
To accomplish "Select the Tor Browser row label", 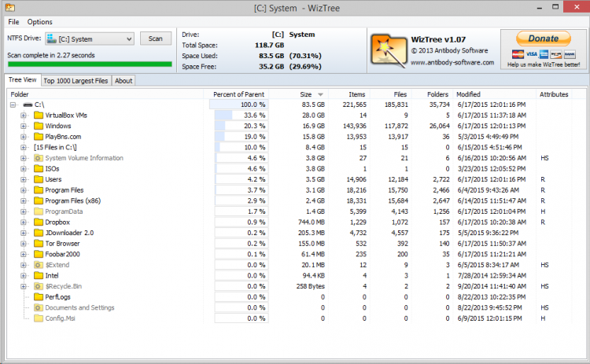I will pos(62,244).
